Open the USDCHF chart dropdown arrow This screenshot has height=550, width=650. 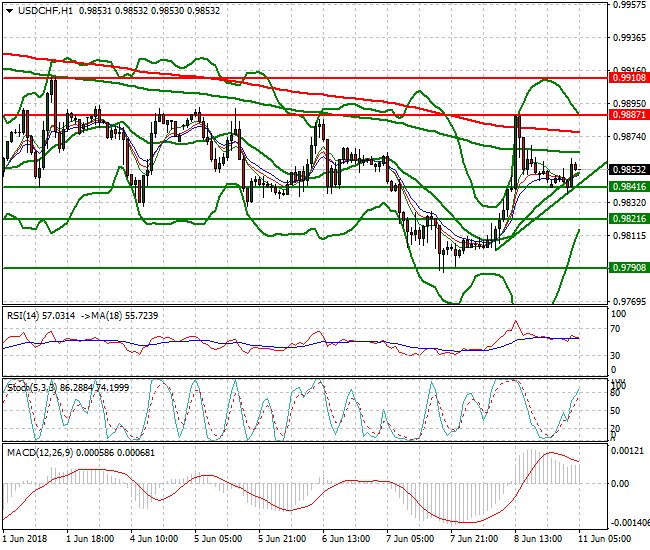click(x=10, y=11)
